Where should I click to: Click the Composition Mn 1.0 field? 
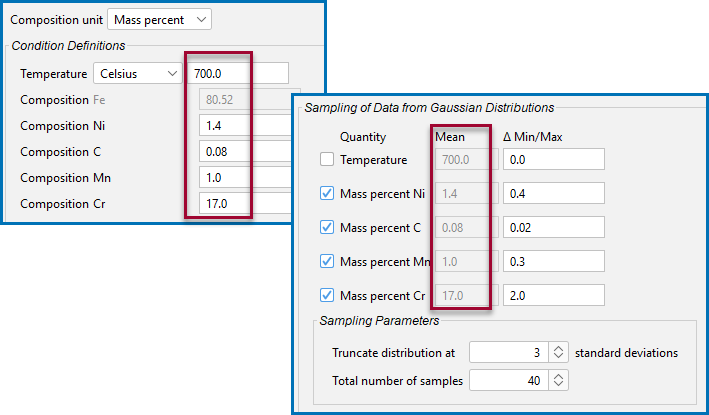[246, 178]
